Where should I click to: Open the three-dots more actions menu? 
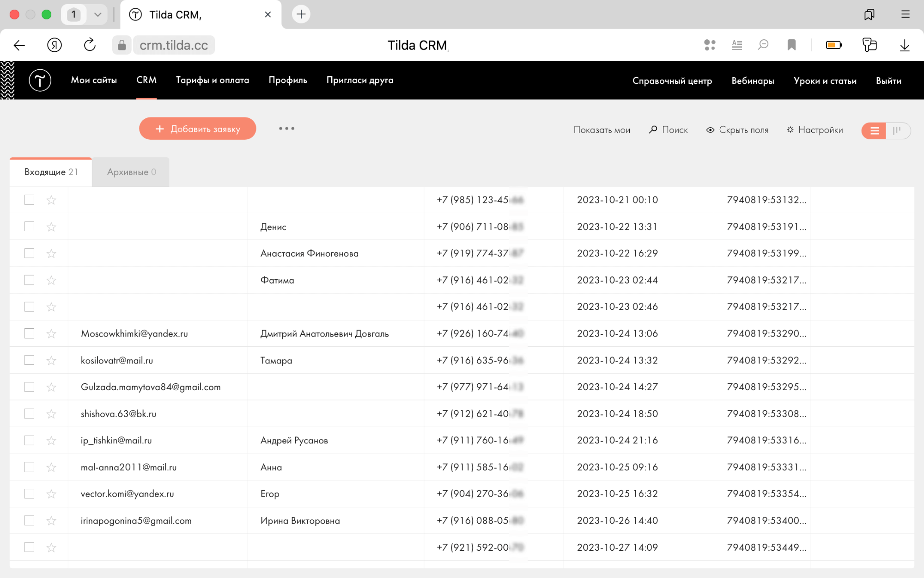(286, 129)
